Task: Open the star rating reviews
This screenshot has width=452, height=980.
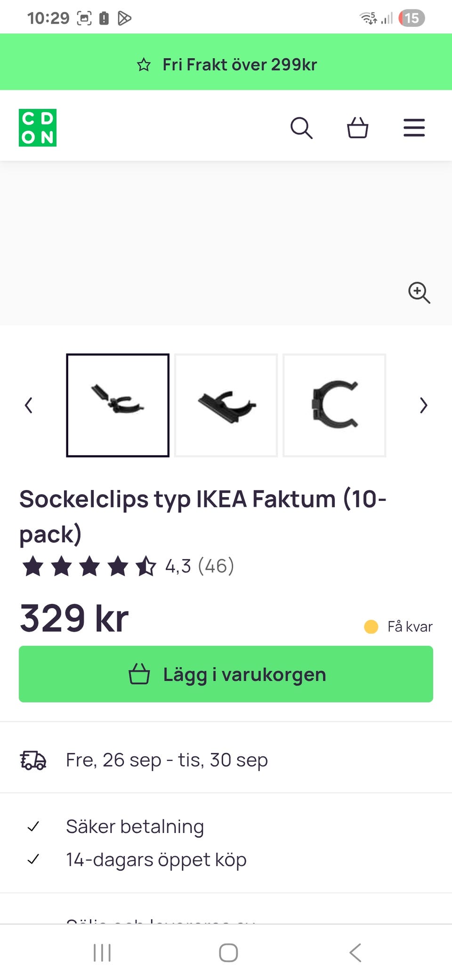Action: (89, 566)
